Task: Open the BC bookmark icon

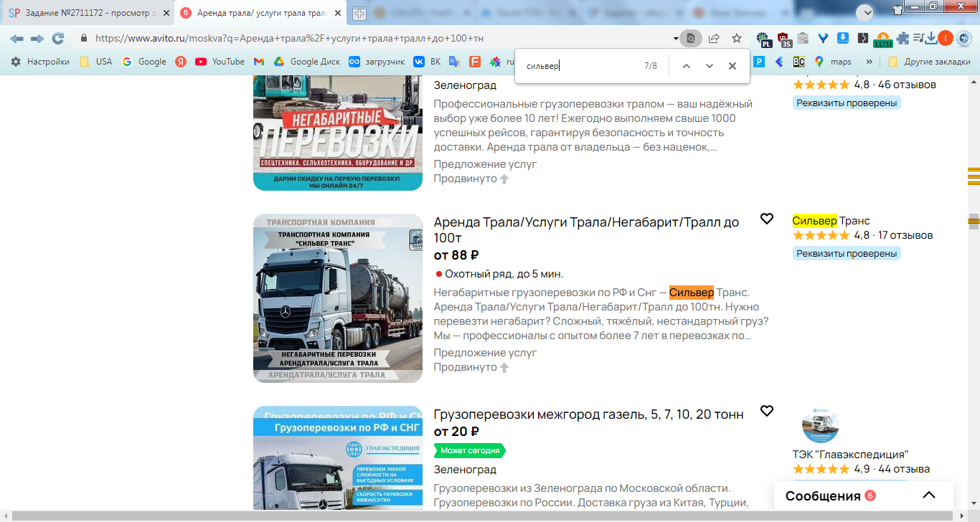Action: [798, 62]
